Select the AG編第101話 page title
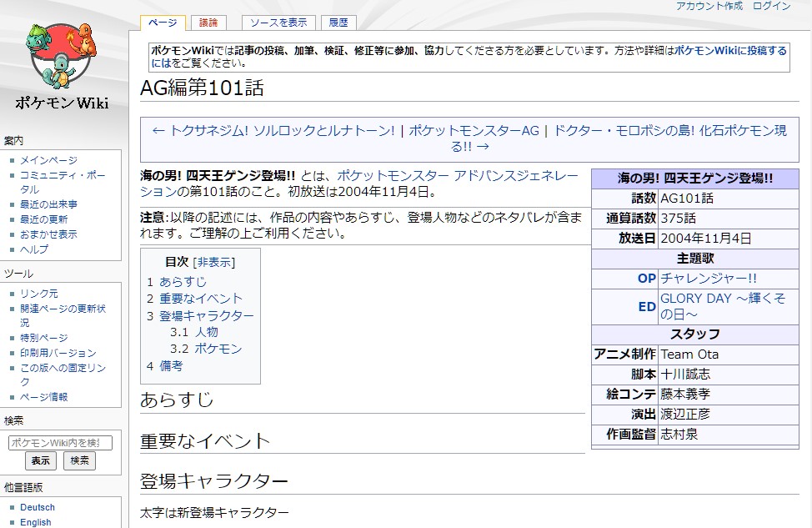The image size is (812, 528). (x=202, y=88)
